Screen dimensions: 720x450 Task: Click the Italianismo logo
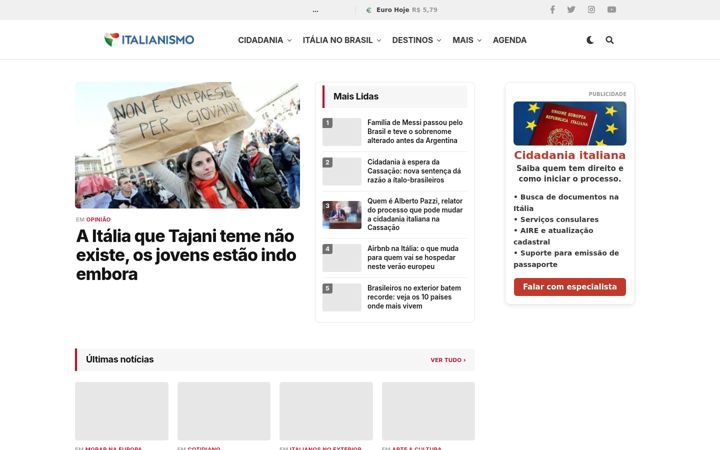(x=149, y=40)
